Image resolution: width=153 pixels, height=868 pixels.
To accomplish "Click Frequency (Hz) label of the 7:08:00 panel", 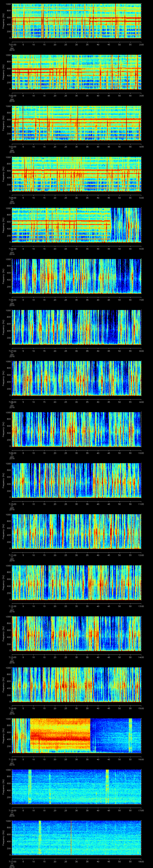I will 3,378.
